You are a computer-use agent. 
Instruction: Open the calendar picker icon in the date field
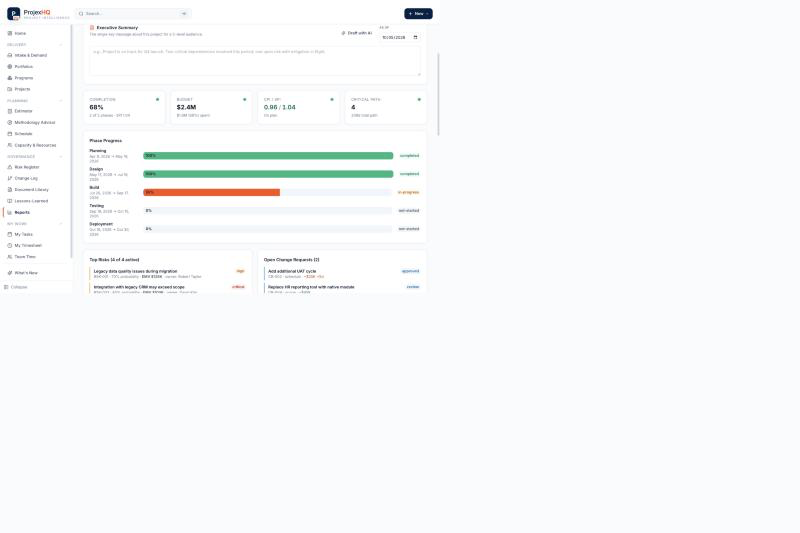415,37
